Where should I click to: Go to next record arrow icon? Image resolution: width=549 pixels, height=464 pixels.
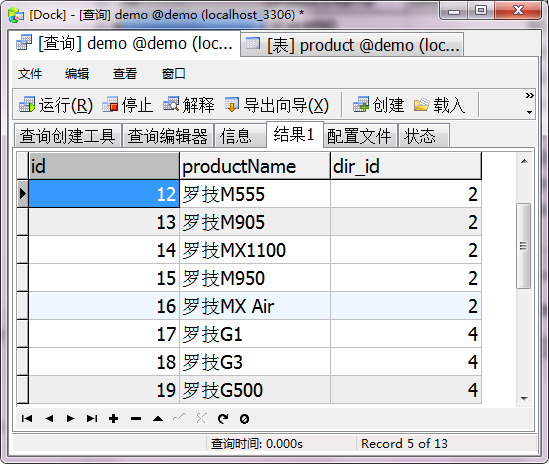coord(70,418)
